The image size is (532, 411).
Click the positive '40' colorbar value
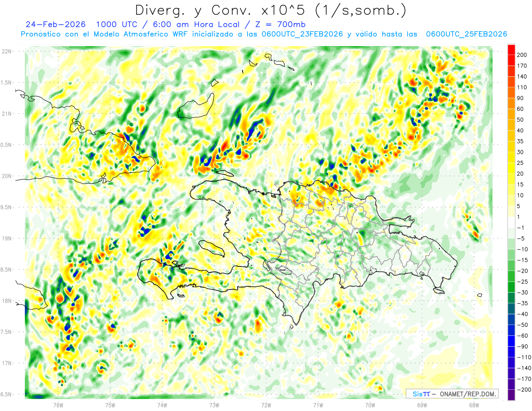click(x=521, y=130)
